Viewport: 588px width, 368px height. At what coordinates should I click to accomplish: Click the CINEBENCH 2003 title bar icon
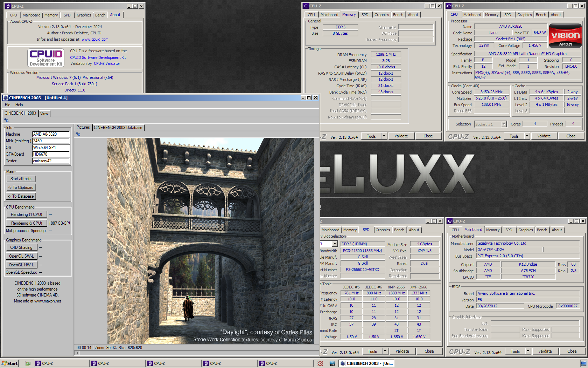[6, 98]
